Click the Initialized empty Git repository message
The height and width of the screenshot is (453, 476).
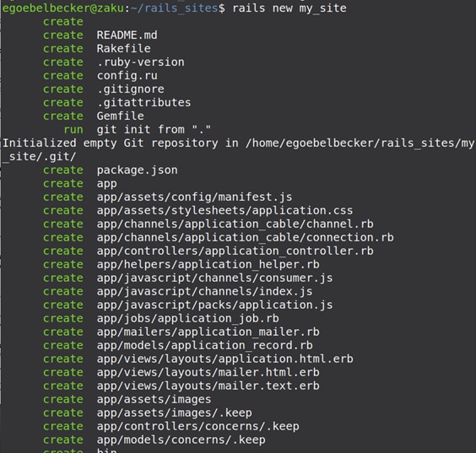point(238,149)
